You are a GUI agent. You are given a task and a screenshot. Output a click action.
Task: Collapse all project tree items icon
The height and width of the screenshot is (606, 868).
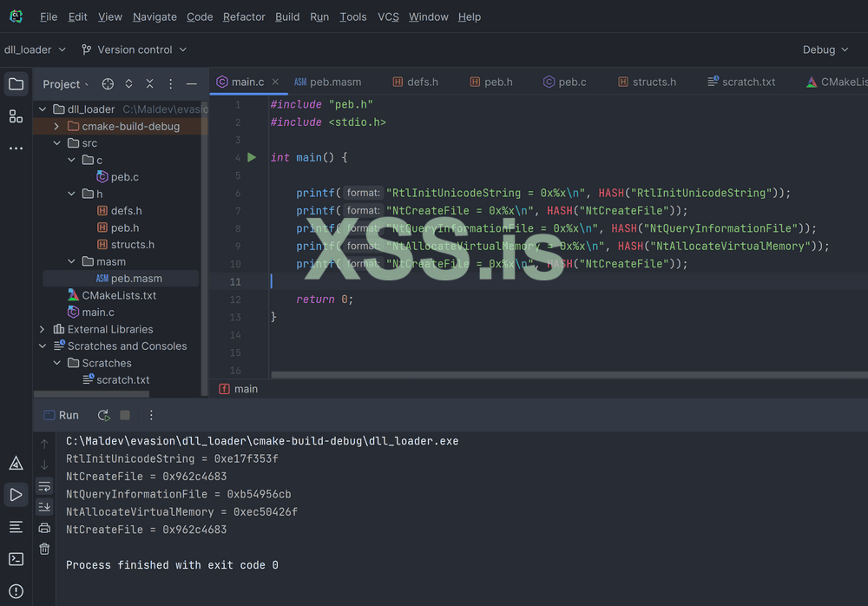click(x=149, y=83)
